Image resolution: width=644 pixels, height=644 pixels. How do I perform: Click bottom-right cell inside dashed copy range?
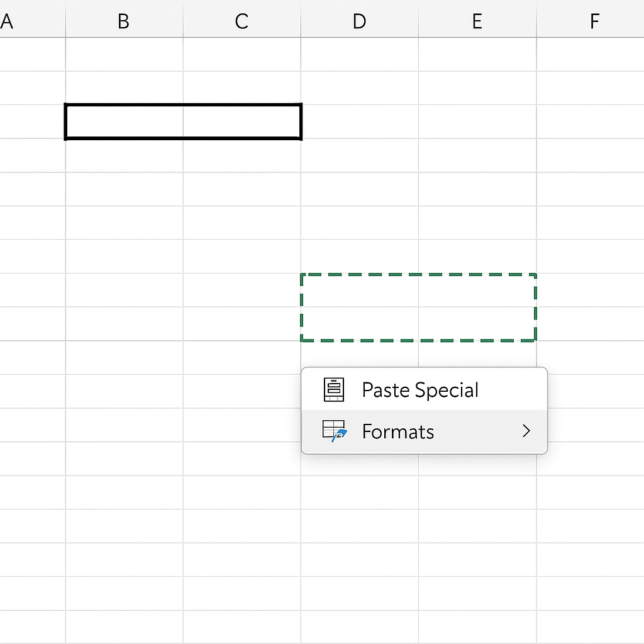click(477, 324)
